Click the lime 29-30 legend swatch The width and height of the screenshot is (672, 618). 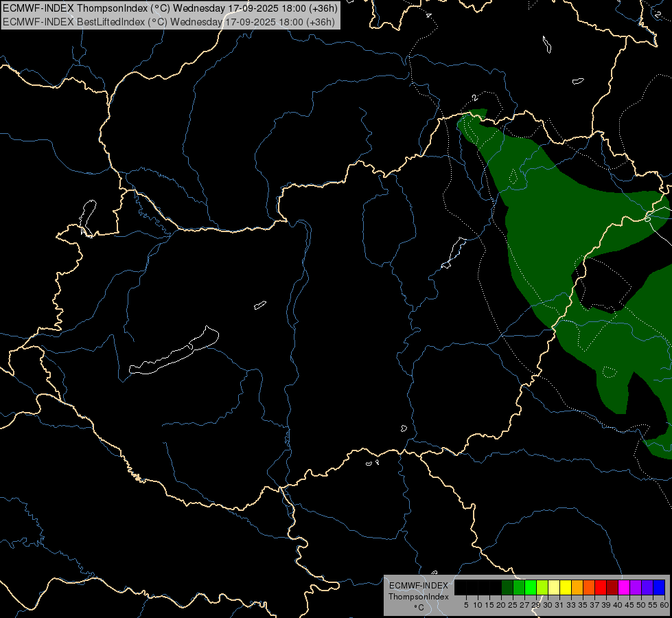[x=542, y=587]
